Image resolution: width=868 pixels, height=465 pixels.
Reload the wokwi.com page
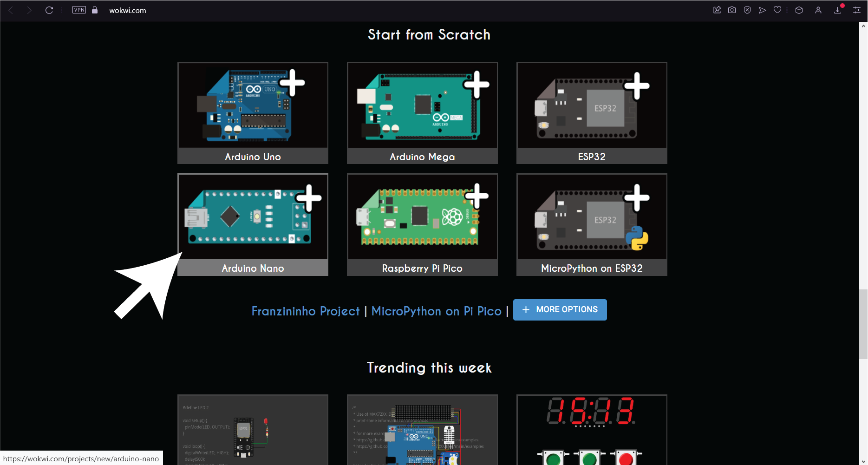click(x=49, y=10)
